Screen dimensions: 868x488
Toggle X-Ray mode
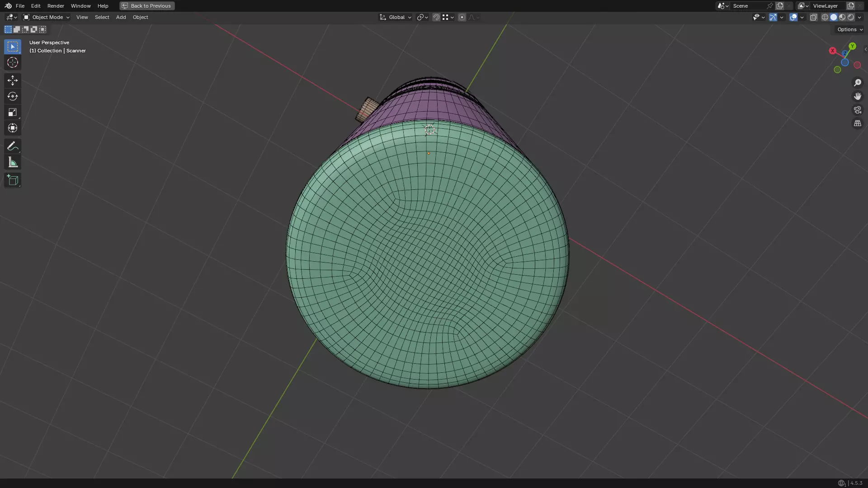[x=813, y=17]
